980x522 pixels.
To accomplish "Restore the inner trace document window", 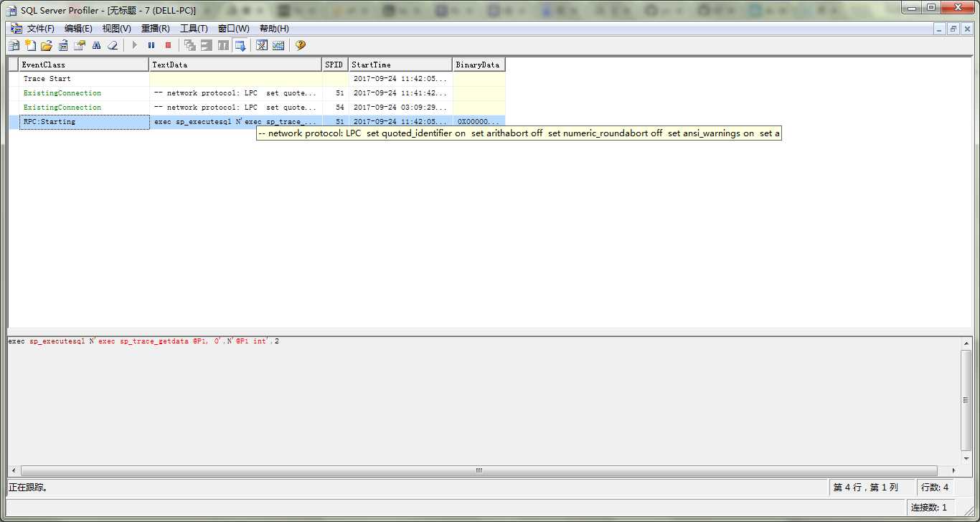I will pyautogui.click(x=953, y=29).
